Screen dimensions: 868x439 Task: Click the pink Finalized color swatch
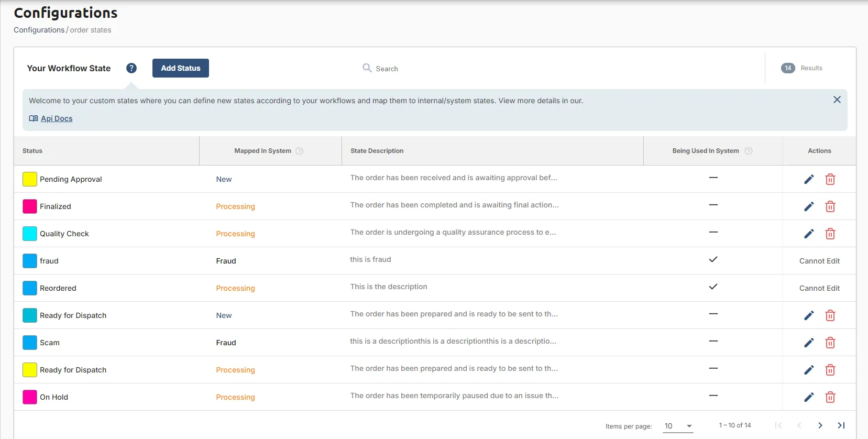[x=30, y=206]
